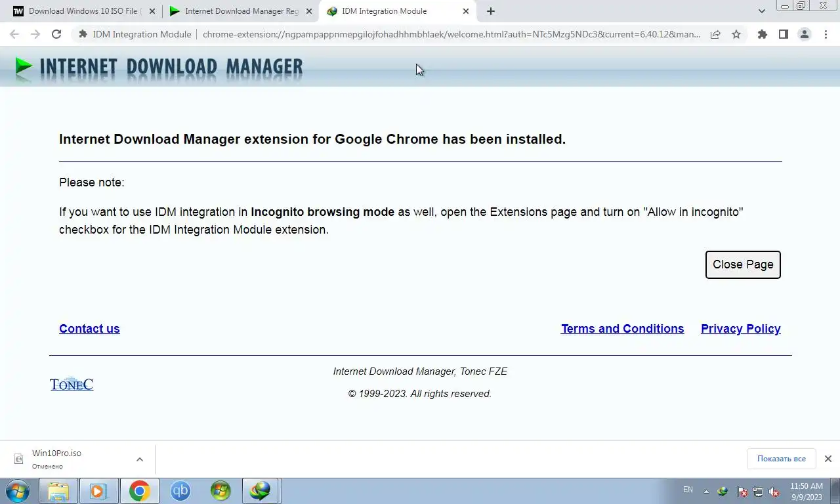Screen dimensions: 840x504
Task: Click the Win10Pro.iso file icon
Action: 19,459
